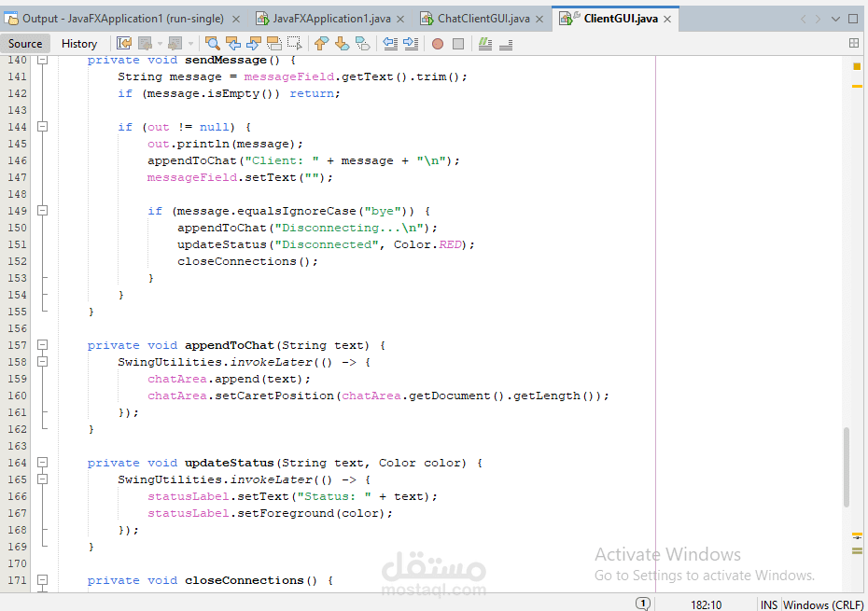Switch to Output - JavaFXApplication1 tab
Image resolution: width=868 pixels, height=611 pixels.
click(123, 19)
